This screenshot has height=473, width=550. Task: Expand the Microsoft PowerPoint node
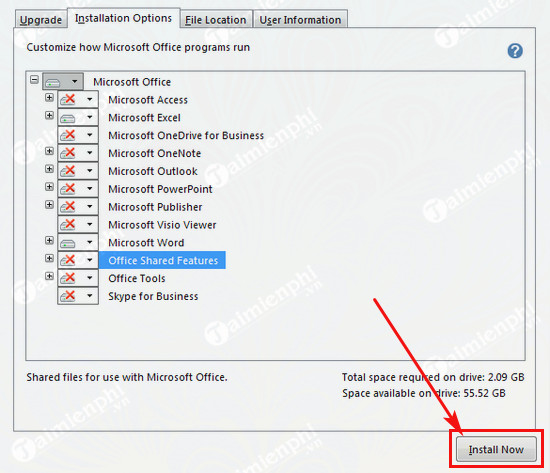tap(49, 187)
